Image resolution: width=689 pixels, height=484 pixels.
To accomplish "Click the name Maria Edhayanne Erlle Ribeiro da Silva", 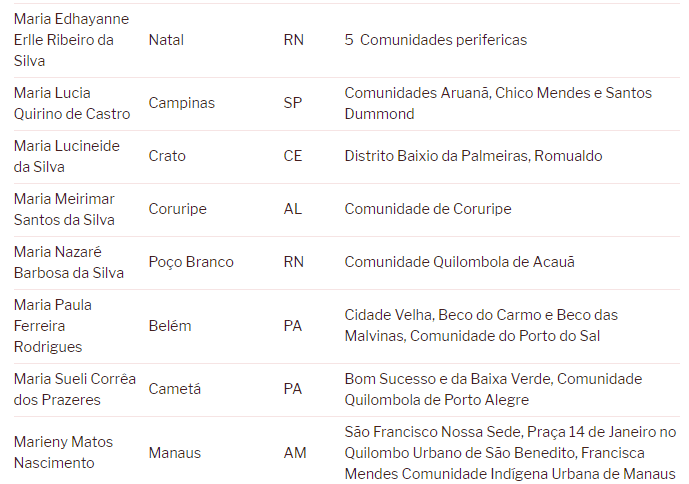I will tap(71, 40).
